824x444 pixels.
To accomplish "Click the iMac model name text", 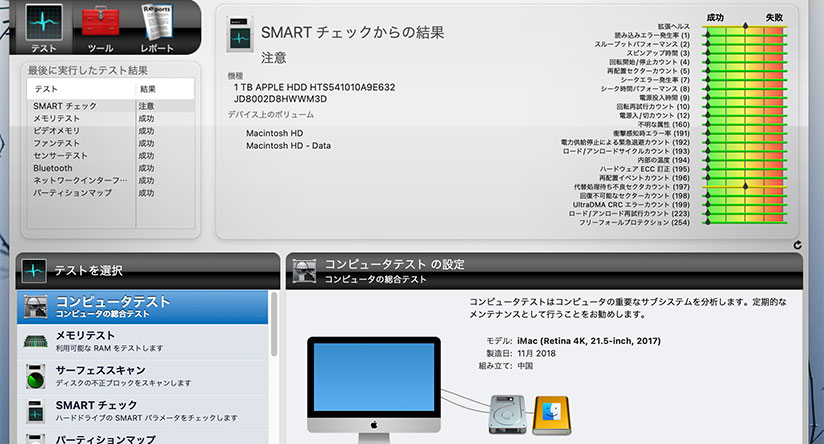I will pos(589,341).
